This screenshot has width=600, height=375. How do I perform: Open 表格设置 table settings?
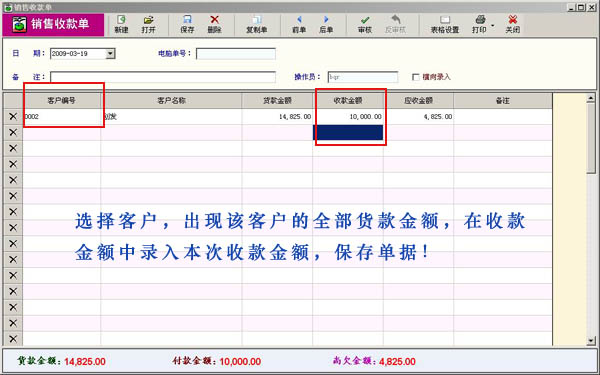coord(445,24)
